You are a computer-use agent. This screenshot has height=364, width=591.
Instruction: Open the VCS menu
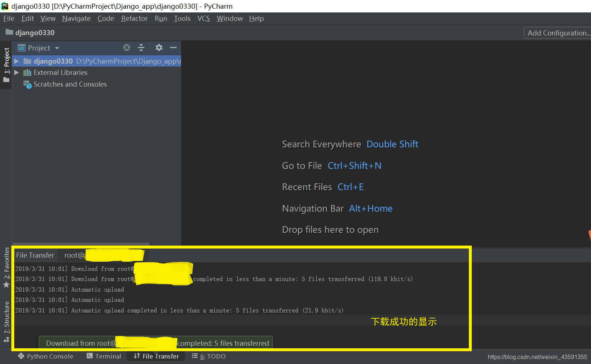point(204,18)
